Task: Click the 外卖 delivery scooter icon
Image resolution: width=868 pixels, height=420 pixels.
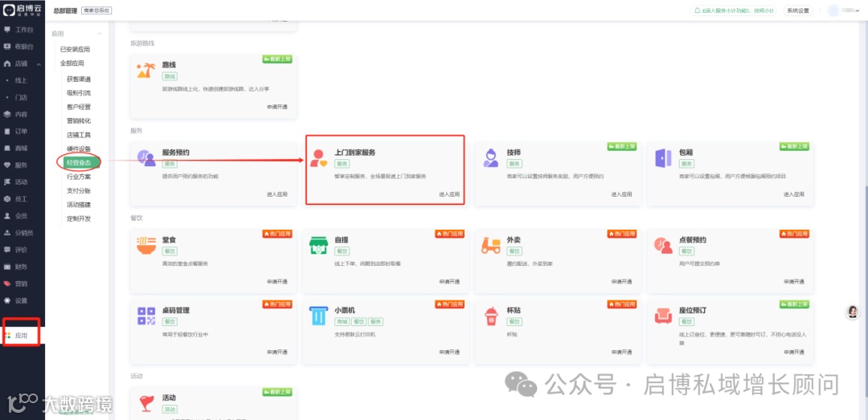Action: (490, 246)
